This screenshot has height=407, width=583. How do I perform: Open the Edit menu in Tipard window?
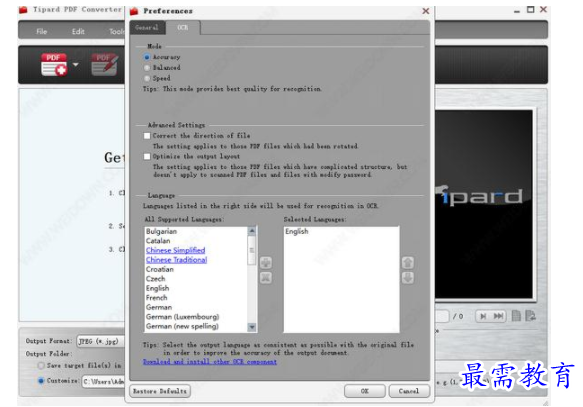point(78,31)
